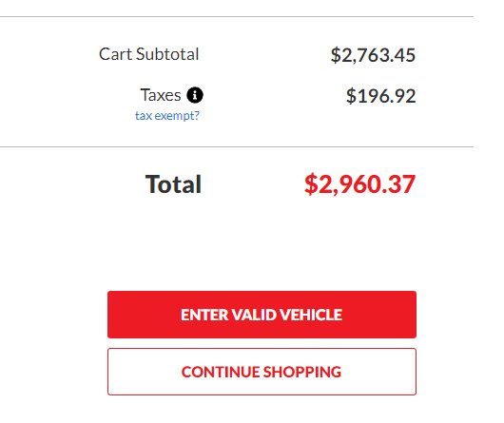Choose the CONTINUE SHOPPING button
This screenshot has width=504, height=423.
coord(262,372)
